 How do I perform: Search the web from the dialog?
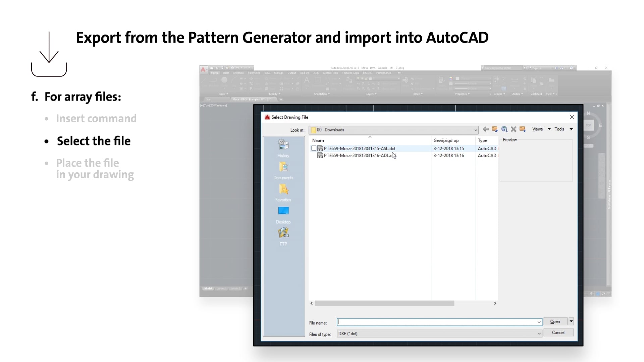(504, 129)
